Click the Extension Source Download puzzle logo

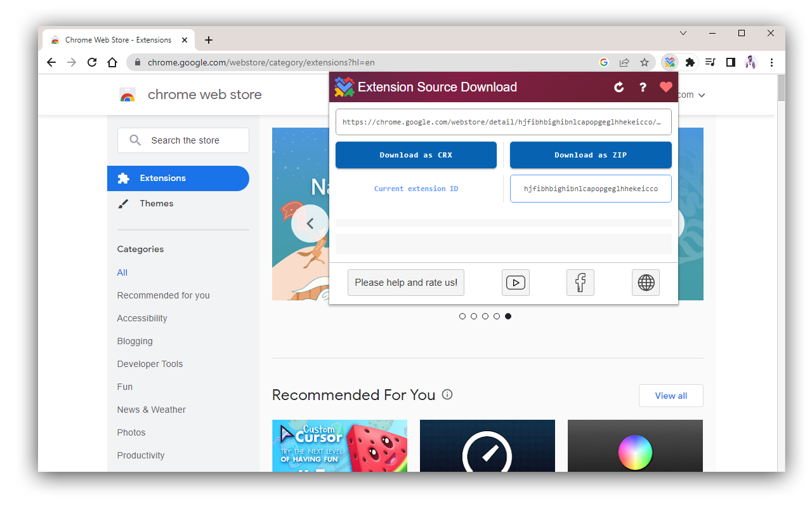[344, 87]
